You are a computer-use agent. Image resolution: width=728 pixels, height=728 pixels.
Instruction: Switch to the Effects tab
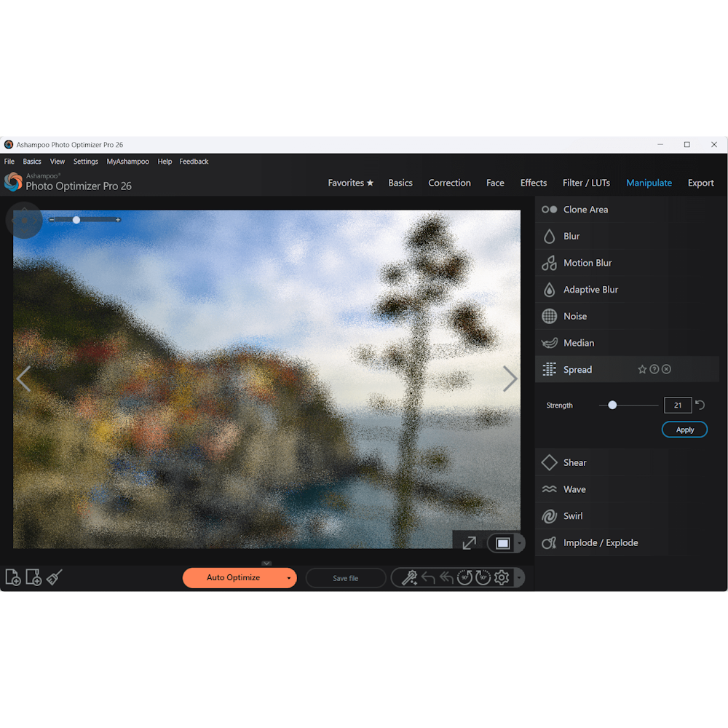[534, 183]
